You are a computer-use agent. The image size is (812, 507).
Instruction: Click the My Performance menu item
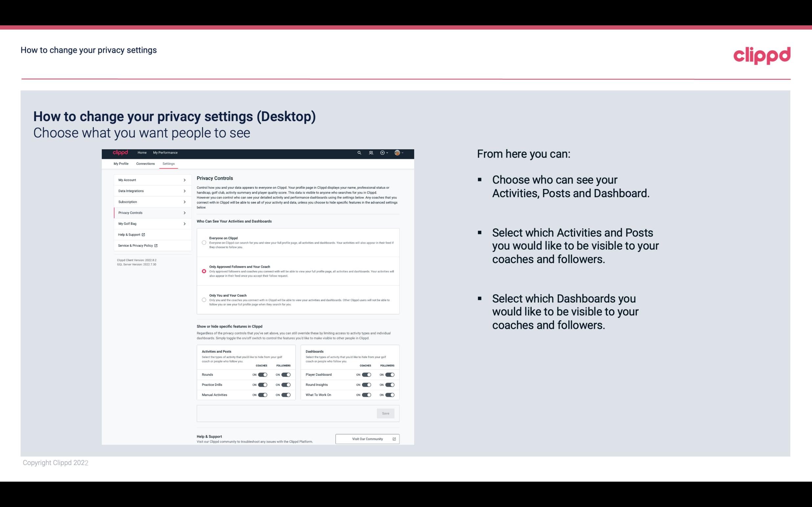coord(166,153)
